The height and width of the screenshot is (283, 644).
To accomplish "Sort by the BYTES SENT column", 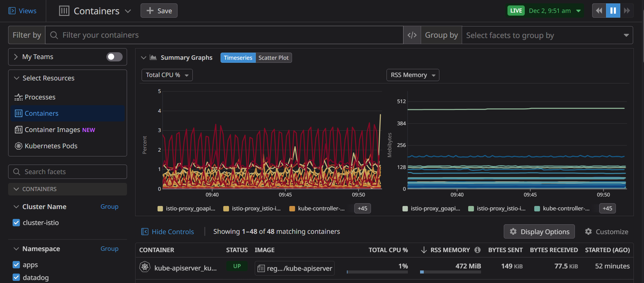I will 505,250.
